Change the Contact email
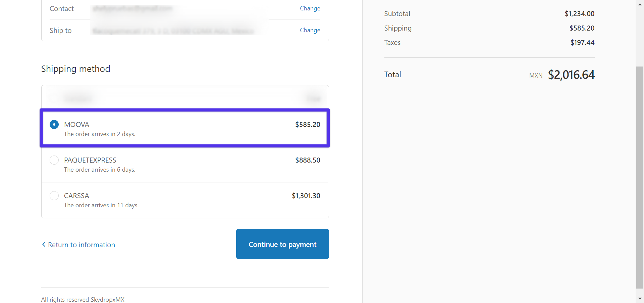 tap(310, 8)
